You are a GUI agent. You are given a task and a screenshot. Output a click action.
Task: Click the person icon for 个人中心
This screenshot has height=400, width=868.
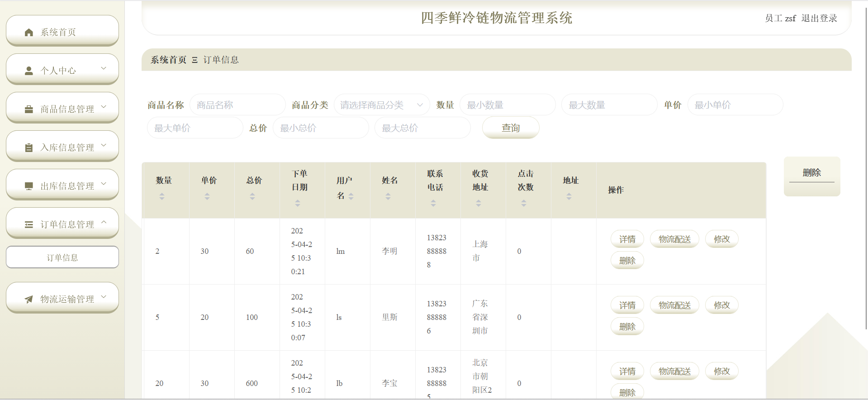(x=29, y=71)
